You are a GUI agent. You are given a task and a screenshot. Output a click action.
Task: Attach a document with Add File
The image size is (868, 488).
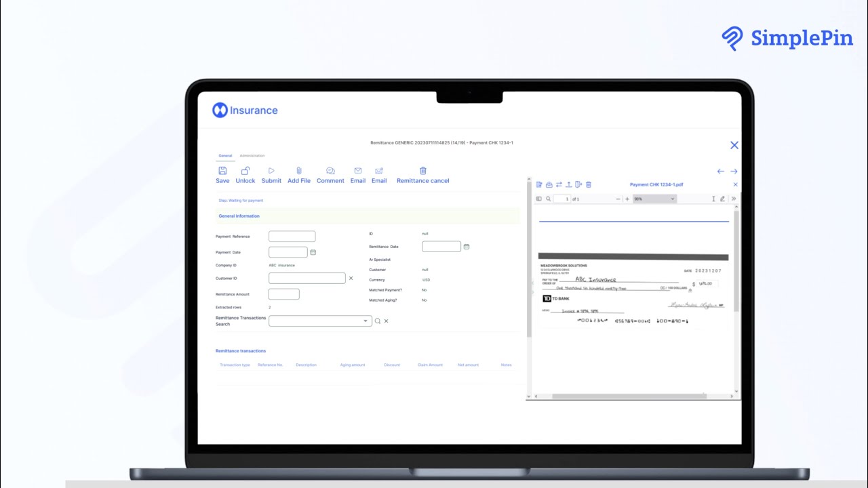[299, 171]
